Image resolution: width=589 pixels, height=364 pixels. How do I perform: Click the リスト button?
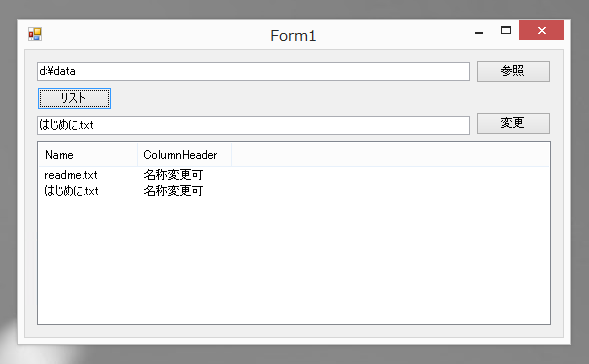(x=74, y=98)
